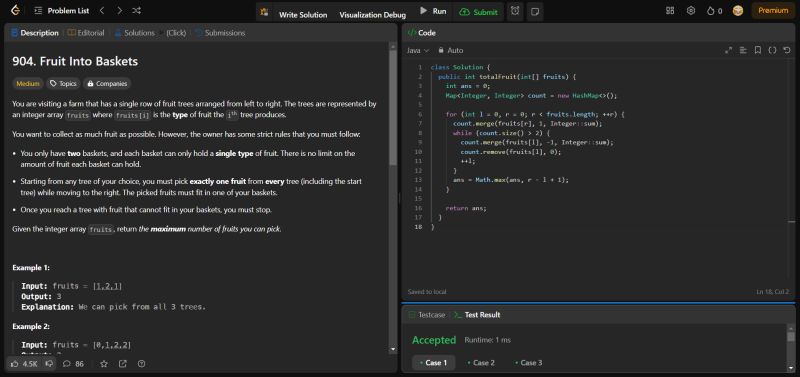This screenshot has height=377, width=800.
Task: Submit the solution
Action: click(x=478, y=12)
